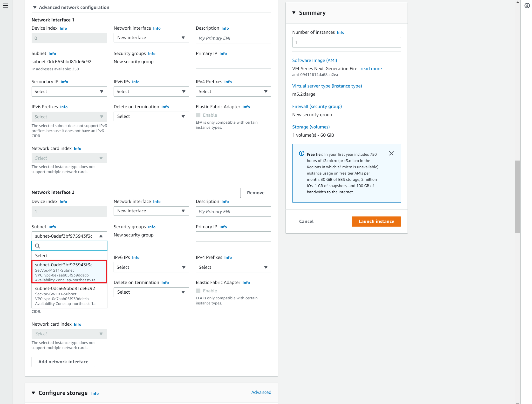
Task: Enable Elastic Fabric Adapter for interface 1
Action: (x=198, y=115)
